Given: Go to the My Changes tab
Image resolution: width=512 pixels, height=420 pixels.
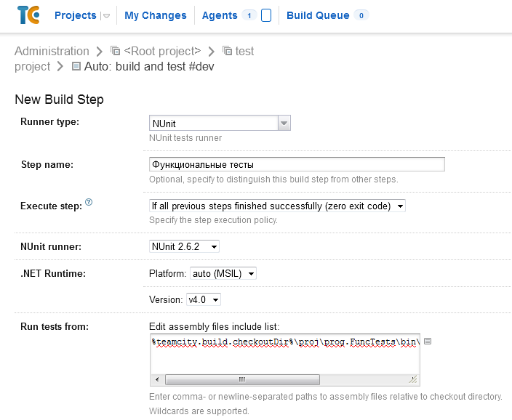Looking at the screenshot, I should coord(156,15).
